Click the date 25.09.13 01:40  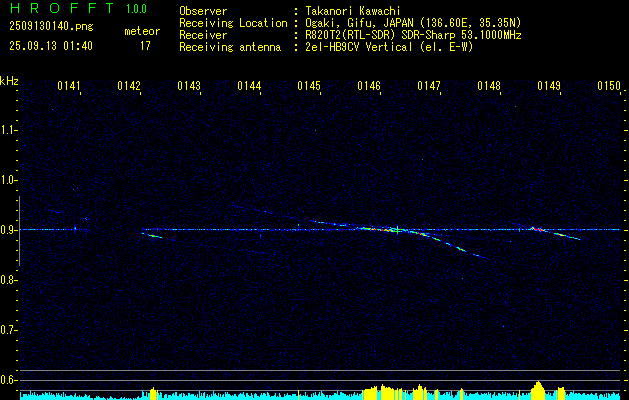click(x=51, y=46)
